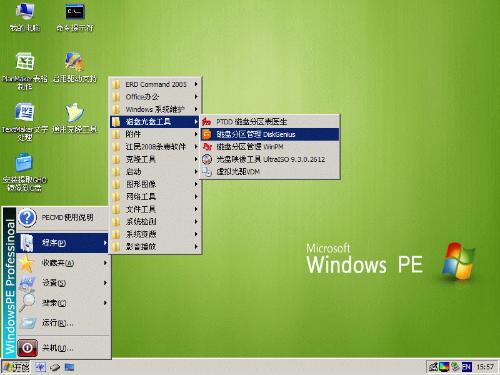500x375 pixels.
Task: Open the 收藏夹(A) favorites entry
Action: pos(63,263)
